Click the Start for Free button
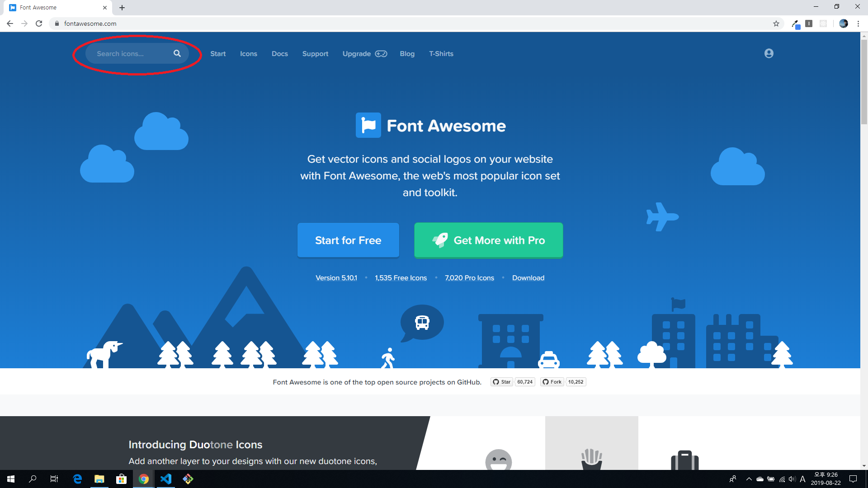 348,240
